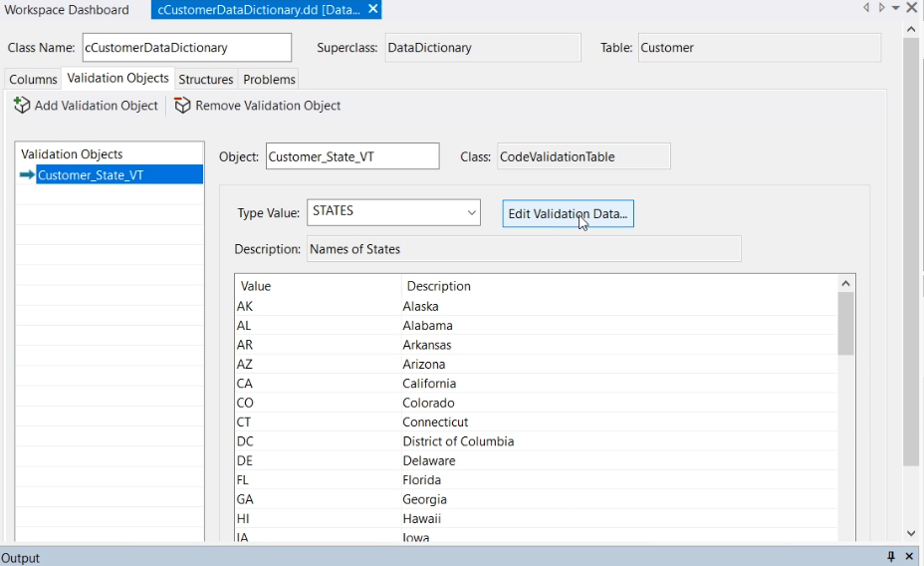Pin the Output panel
The image size is (924, 566).
pyautogui.click(x=891, y=557)
